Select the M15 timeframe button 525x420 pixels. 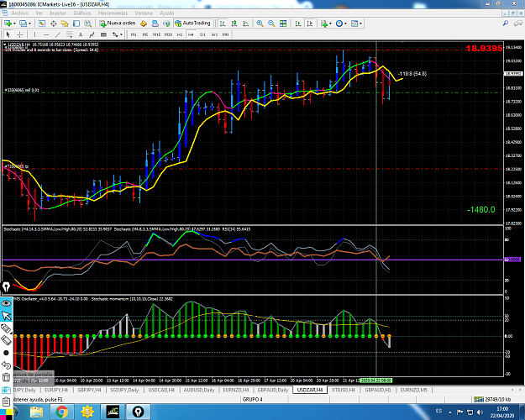tap(156, 34)
